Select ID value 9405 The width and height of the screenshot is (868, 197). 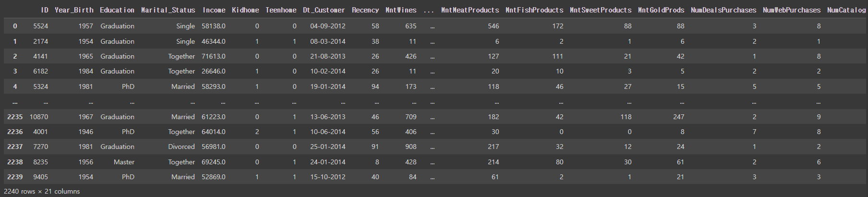click(40, 177)
